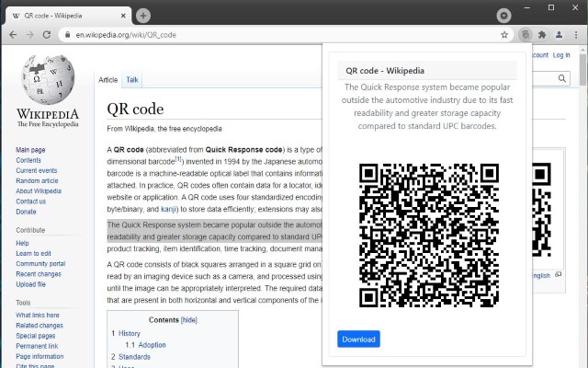Click the popup title QR code - Wikipedia

click(385, 71)
